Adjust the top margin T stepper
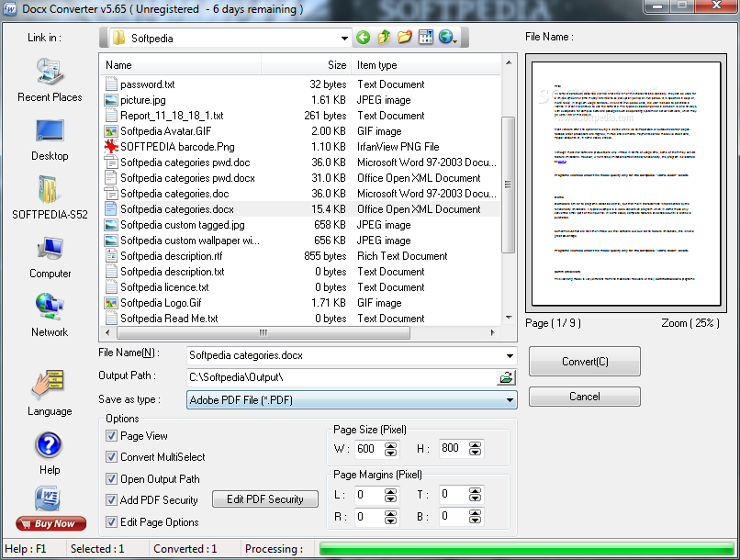The height and width of the screenshot is (560, 740). 475,495
